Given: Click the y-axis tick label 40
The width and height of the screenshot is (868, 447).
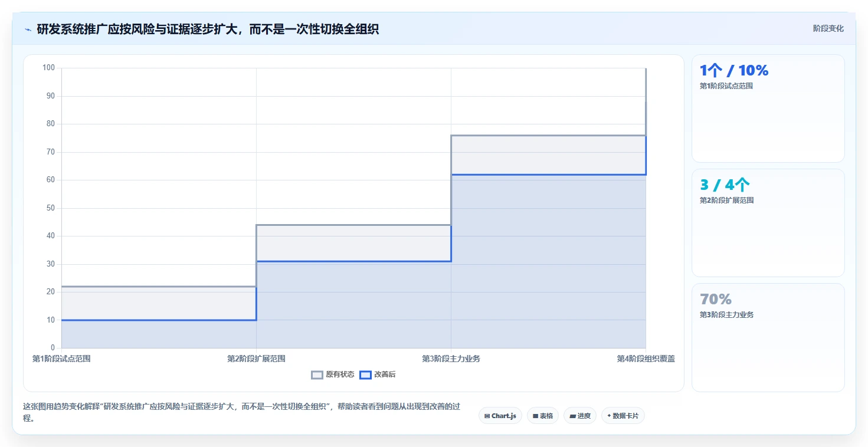Looking at the screenshot, I should 50,236.
